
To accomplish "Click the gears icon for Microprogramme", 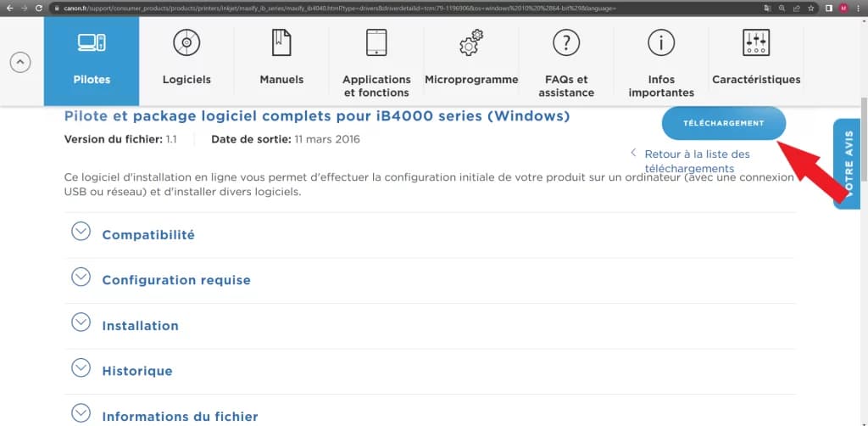I will pos(471,42).
